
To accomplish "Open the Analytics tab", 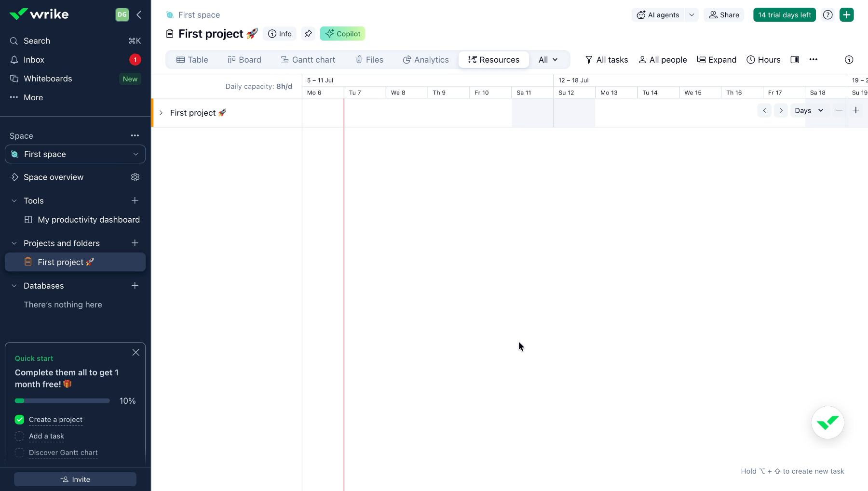I will coord(426,60).
